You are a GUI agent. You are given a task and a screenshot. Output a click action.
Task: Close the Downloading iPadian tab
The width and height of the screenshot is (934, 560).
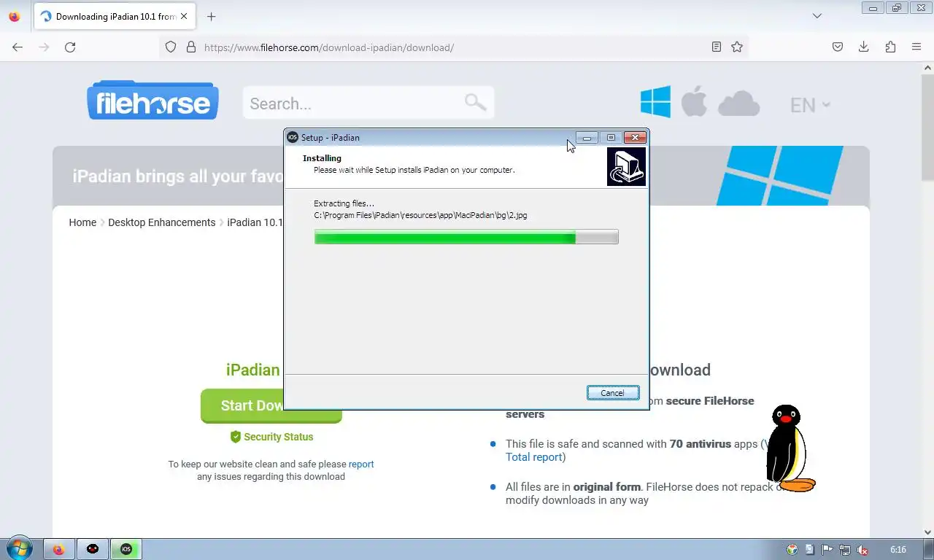[x=183, y=16]
